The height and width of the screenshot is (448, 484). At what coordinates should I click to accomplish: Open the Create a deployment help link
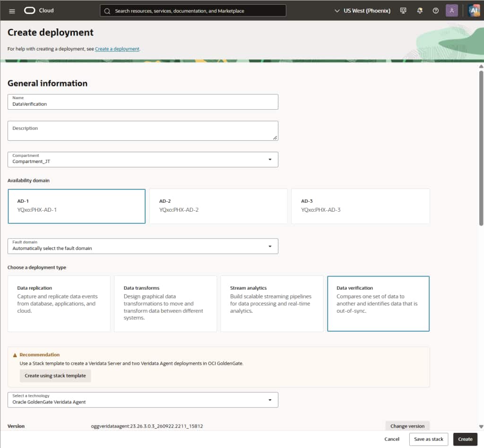coord(117,49)
